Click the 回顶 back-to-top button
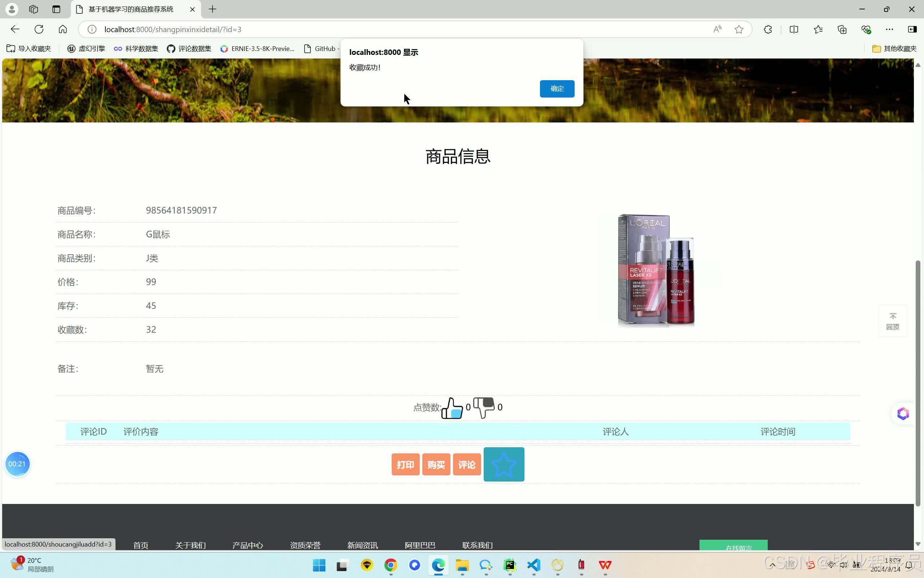Screen dimensions: 924x578 click(892, 321)
